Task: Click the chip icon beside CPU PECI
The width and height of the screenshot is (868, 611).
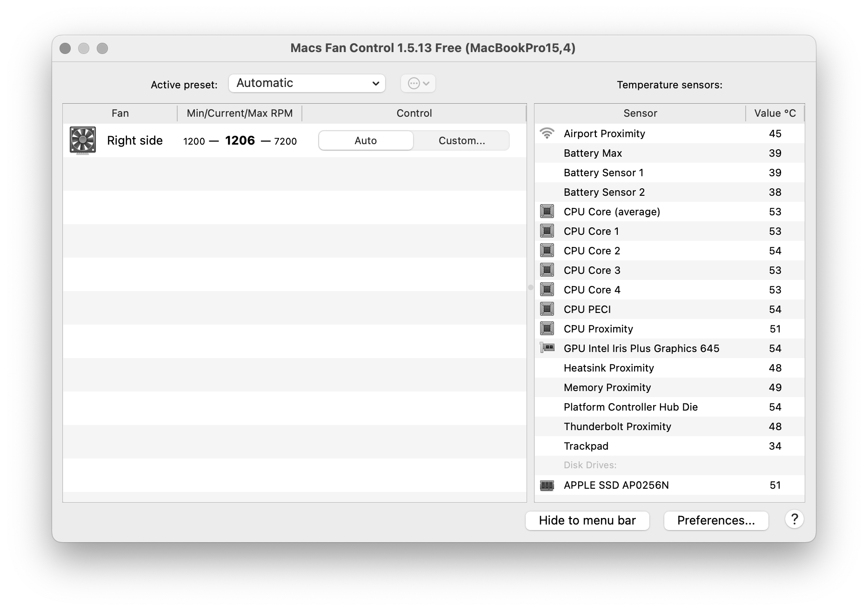Action: 547,309
